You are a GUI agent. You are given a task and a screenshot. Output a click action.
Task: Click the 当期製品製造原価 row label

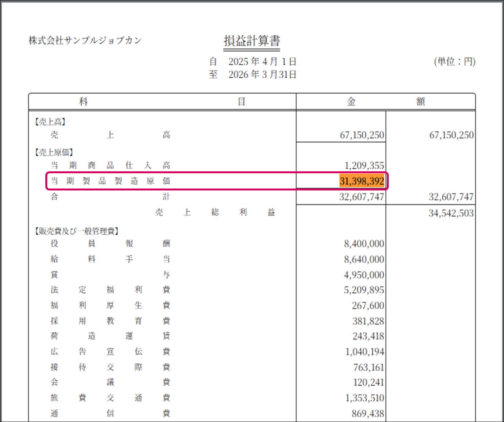(110, 181)
